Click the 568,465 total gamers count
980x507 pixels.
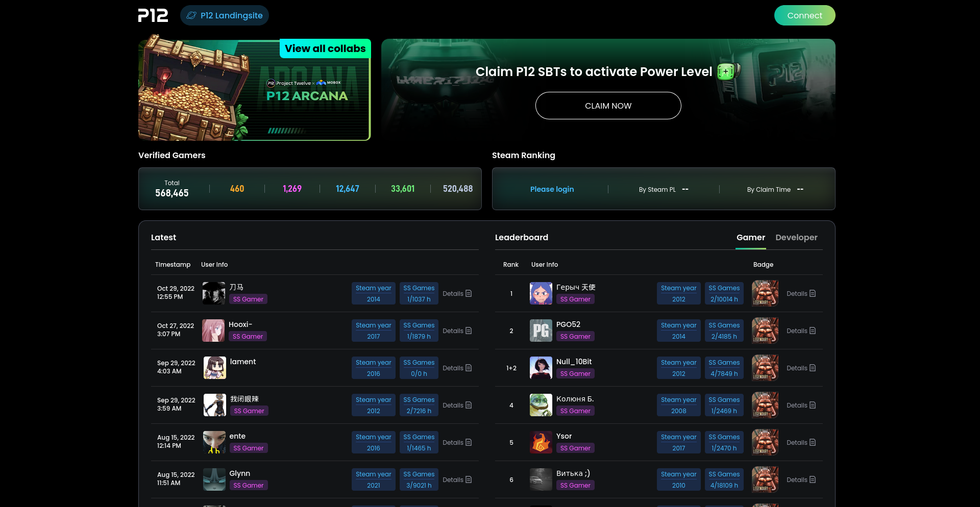(172, 193)
